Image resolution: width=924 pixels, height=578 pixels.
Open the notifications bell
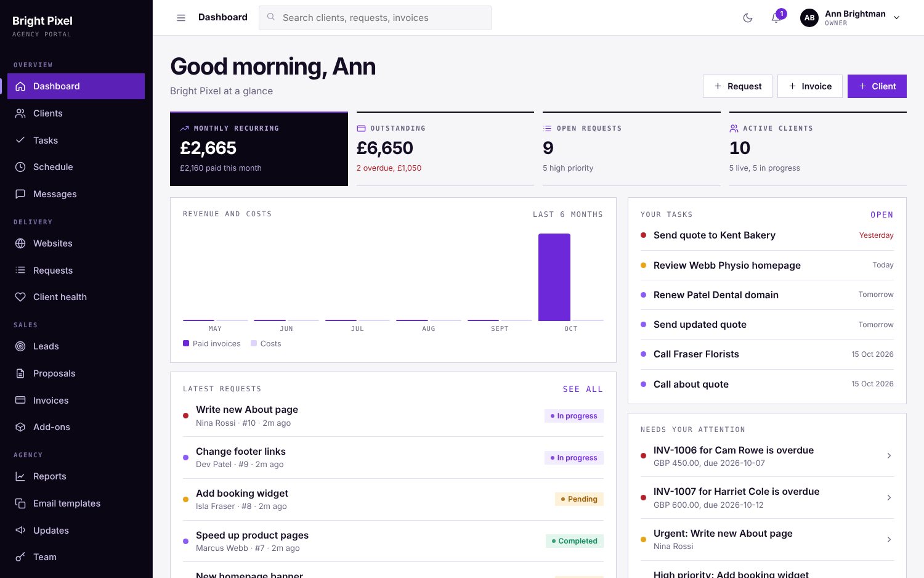pyautogui.click(x=776, y=18)
